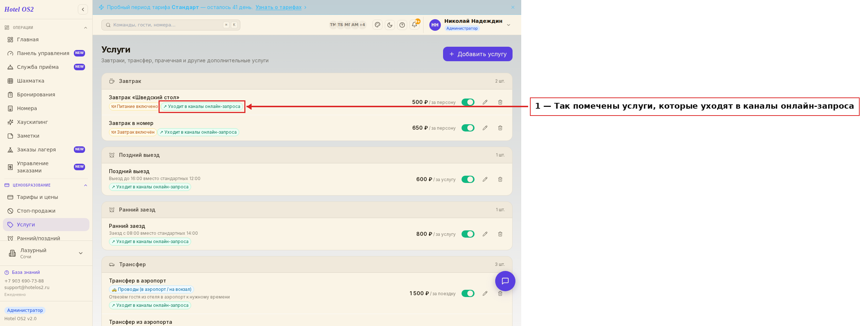
Task: Focus the Команды, гости, номера search field
Action: tap(170, 25)
